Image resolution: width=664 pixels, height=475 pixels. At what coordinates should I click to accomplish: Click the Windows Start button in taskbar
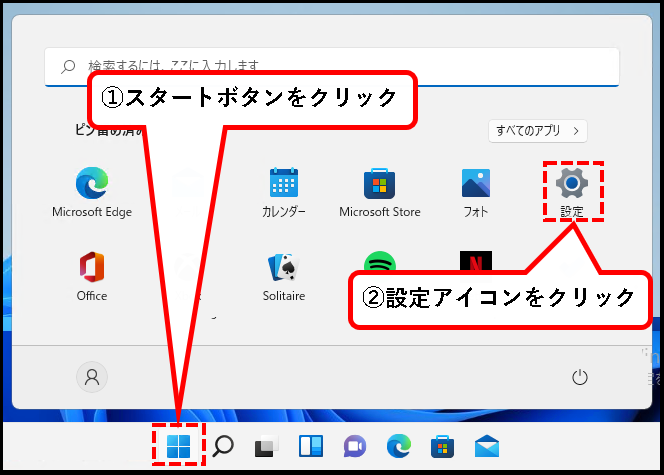pos(178,446)
